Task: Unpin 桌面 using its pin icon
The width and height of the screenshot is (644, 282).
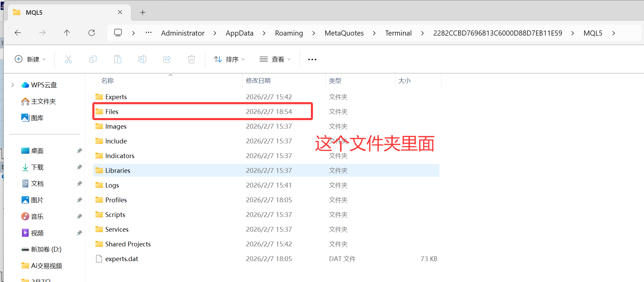Action: click(x=79, y=151)
